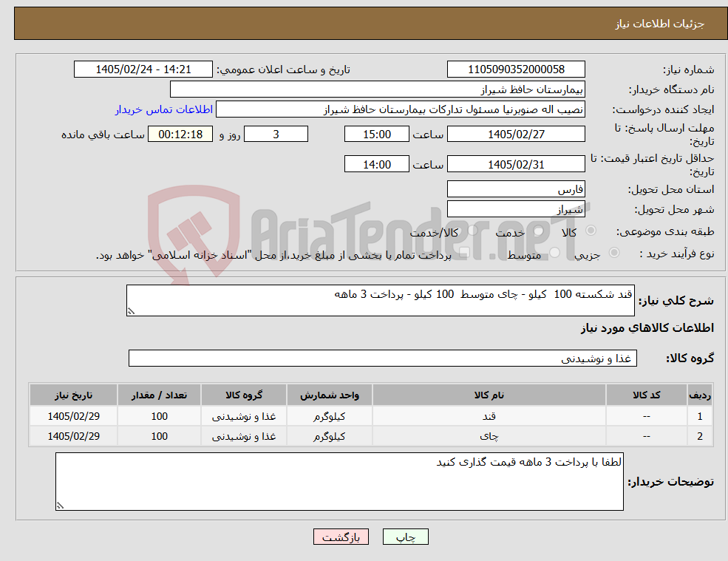The height and width of the screenshot is (561, 728).
Task: Click quantity 100 in the چای row
Action: coord(159,436)
